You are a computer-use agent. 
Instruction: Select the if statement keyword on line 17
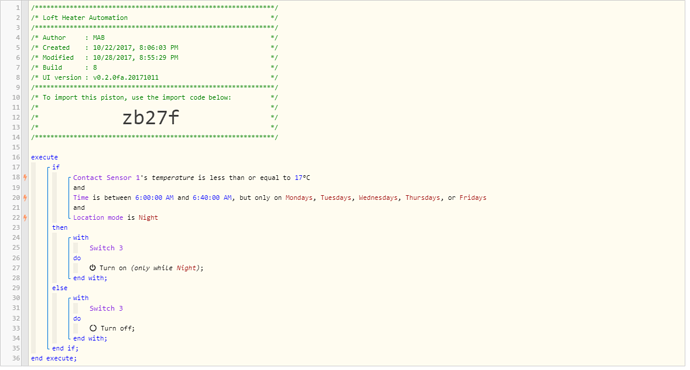(x=56, y=167)
